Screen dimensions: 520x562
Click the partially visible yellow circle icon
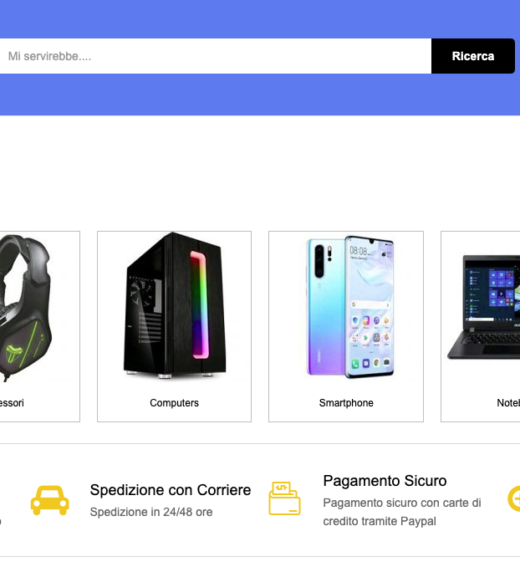tap(514, 499)
